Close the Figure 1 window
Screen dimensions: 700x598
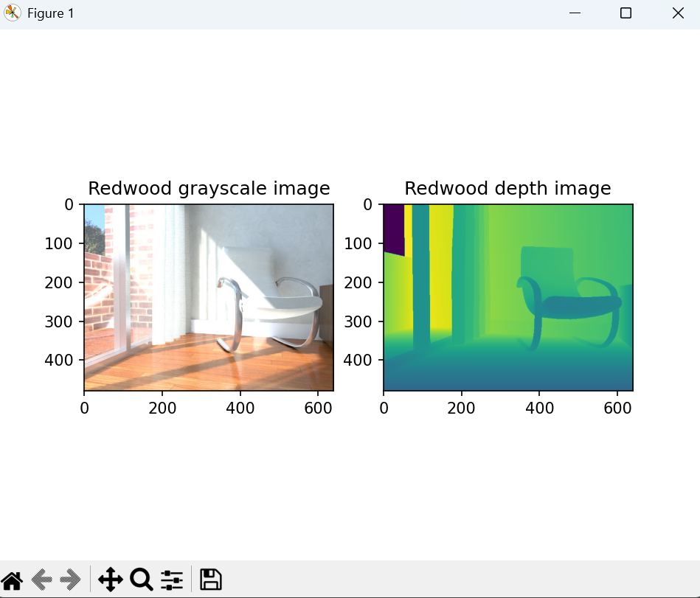click(x=678, y=13)
